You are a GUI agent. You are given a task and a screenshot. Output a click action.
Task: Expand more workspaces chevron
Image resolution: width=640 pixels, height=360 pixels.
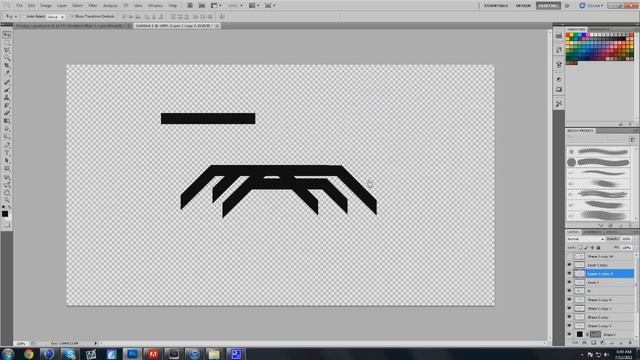[567, 6]
